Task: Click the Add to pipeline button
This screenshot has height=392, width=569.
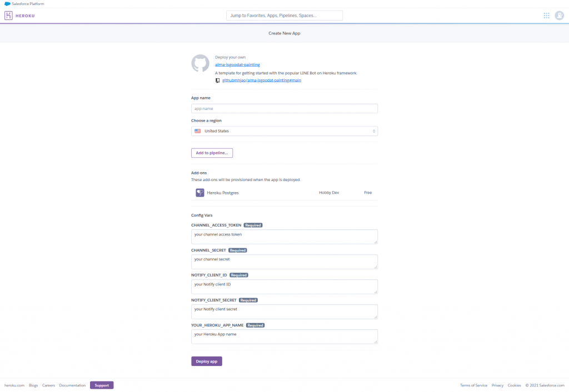Action: click(x=212, y=153)
